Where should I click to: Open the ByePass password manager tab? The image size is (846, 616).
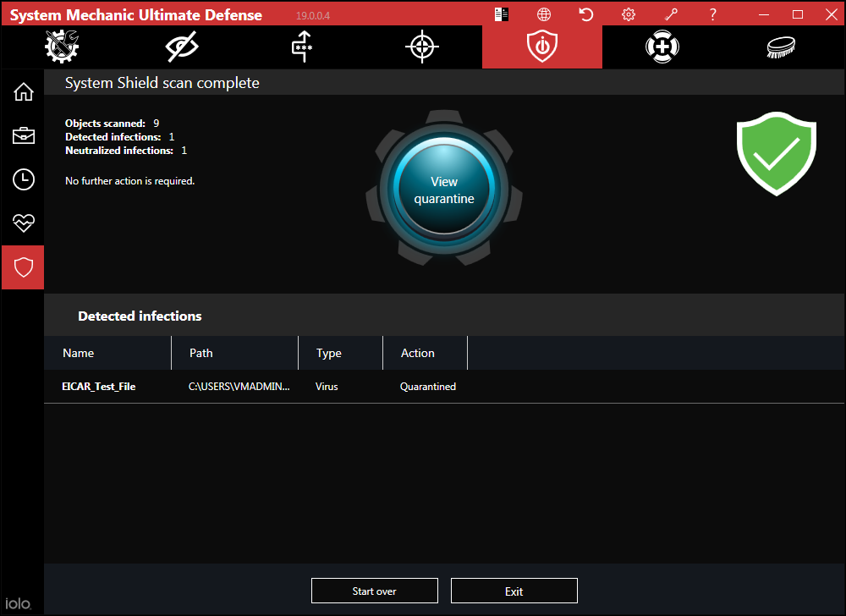[x=302, y=47]
